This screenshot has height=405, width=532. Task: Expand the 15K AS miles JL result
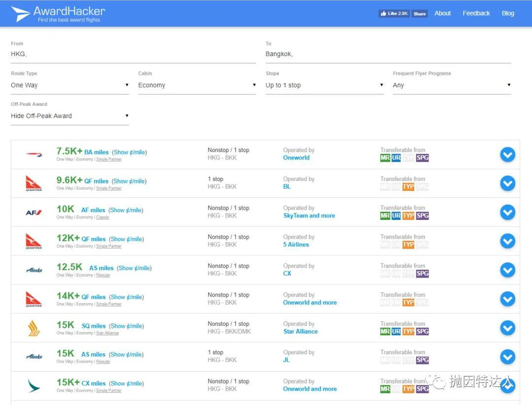(x=507, y=357)
